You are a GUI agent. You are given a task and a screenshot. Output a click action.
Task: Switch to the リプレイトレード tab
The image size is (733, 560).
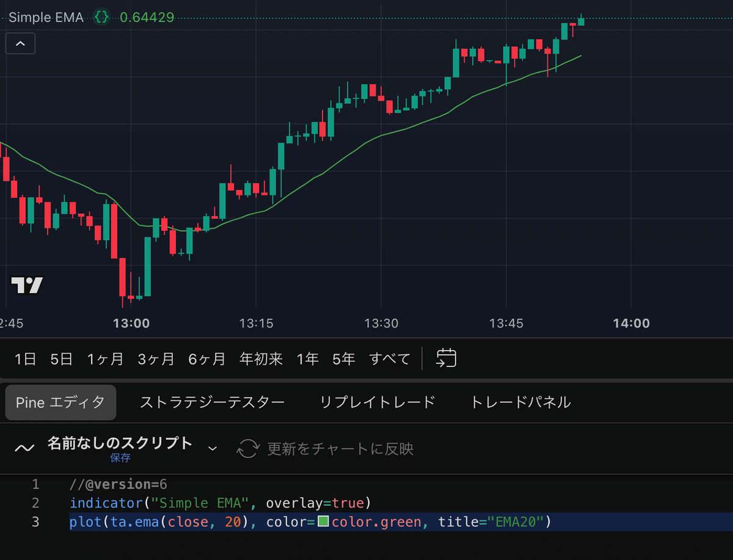pos(377,402)
